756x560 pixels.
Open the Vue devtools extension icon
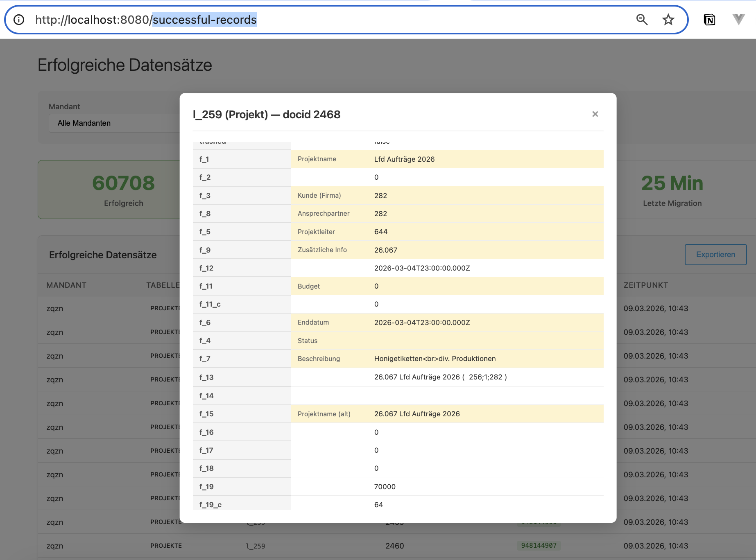click(x=738, y=20)
